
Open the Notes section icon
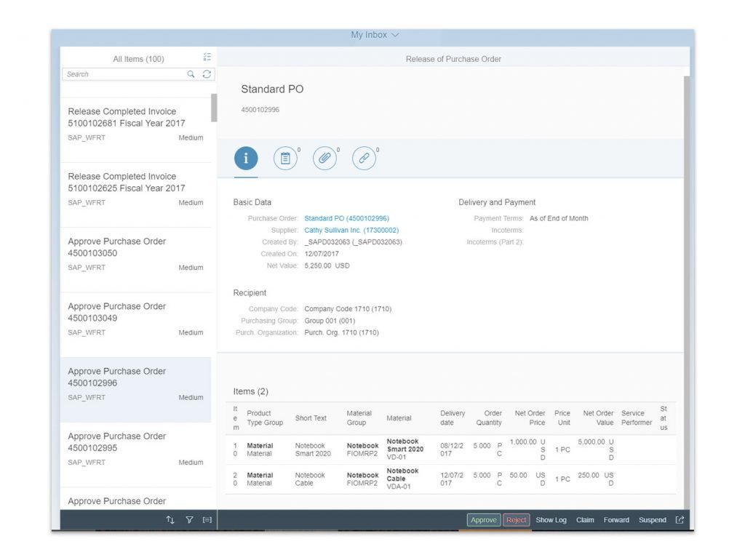(x=285, y=158)
